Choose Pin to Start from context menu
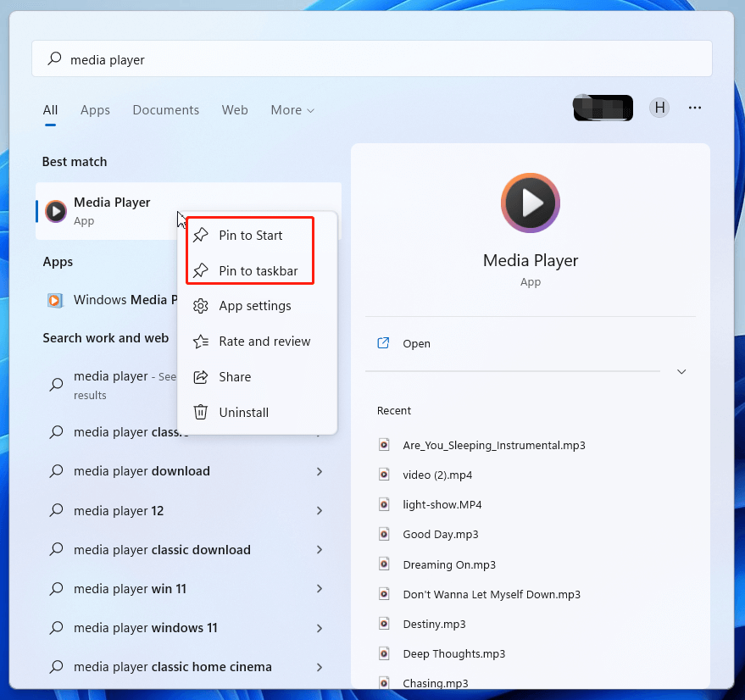This screenshot has width=745, height=700. (x=257, y=235)
